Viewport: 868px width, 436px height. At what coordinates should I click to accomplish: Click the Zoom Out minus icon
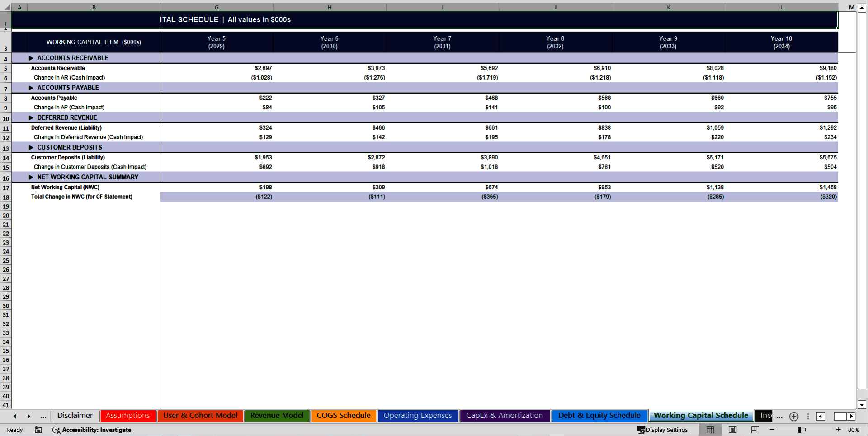[771, 430]
